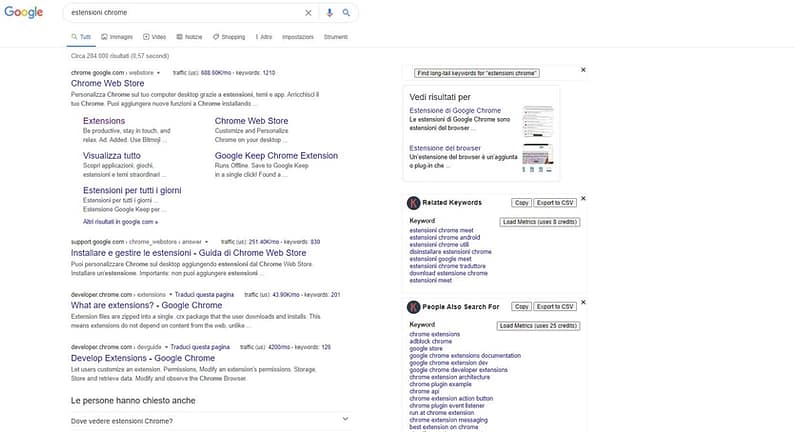This screenshot has height=432, width=795.
Task: Open the Estensione del browser thumbnail
Action: point(538,158)
